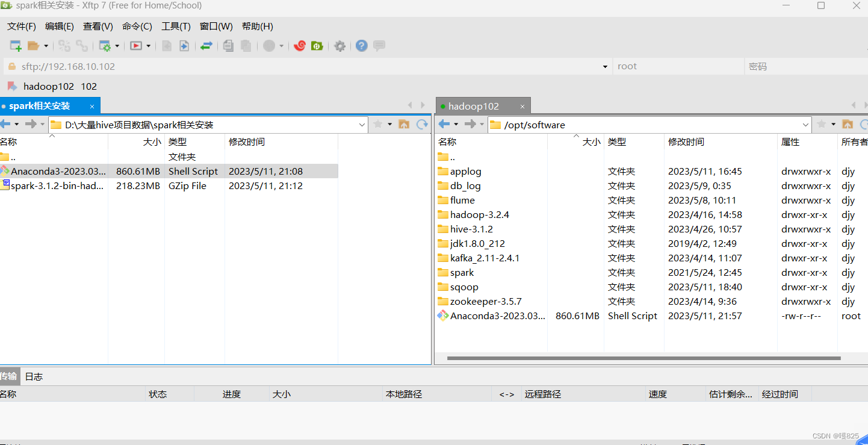Open the 命令(C) menu
The height and width of the screenshot is (445, 868).
coord(137,26)
